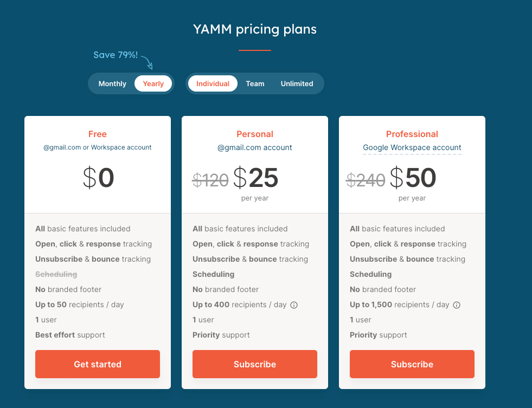
Task: Click the Save 79% label
Action: [x=116, y=55]
